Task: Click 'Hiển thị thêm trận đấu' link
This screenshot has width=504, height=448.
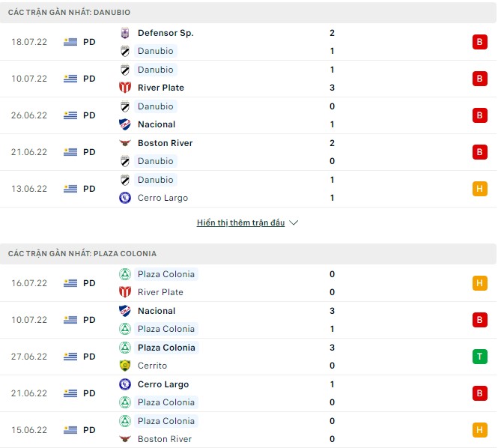Action: [x=240, y=223]
